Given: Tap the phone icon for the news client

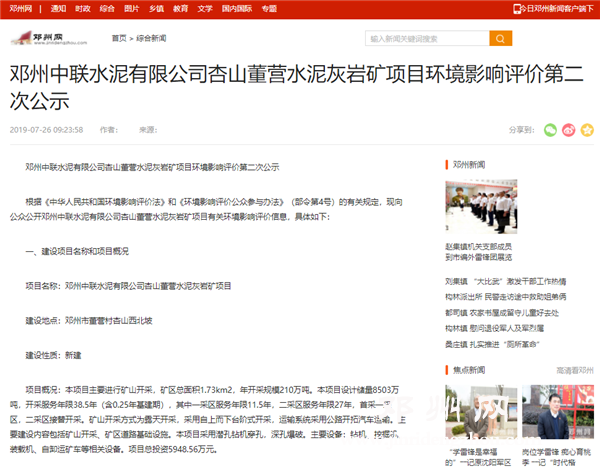Looking at the screenshot, I should (x=517, y=8).
